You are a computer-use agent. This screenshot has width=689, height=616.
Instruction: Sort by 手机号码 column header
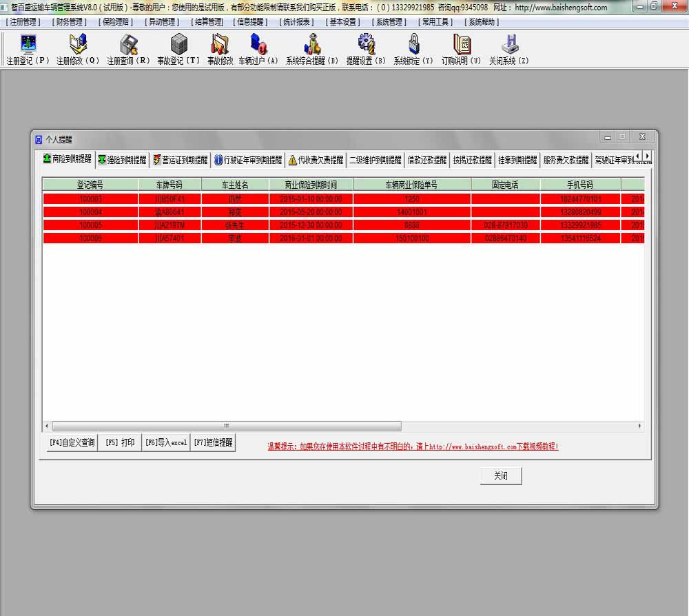pyautogui.click(x=580, y=185)
